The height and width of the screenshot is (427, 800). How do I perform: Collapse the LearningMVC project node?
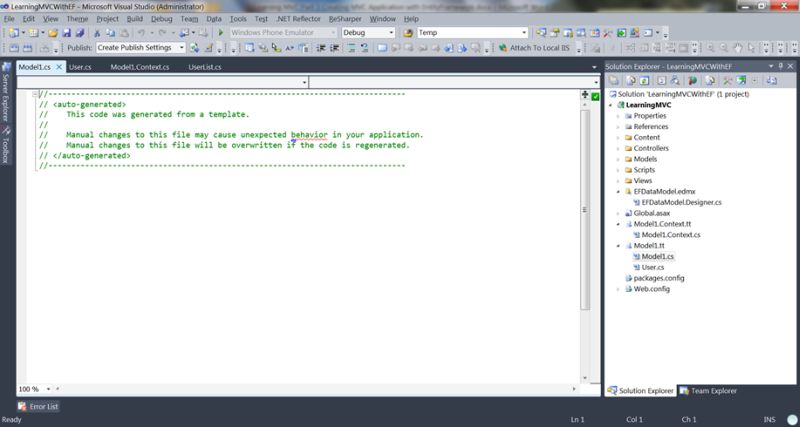click(x=611, y=105)
